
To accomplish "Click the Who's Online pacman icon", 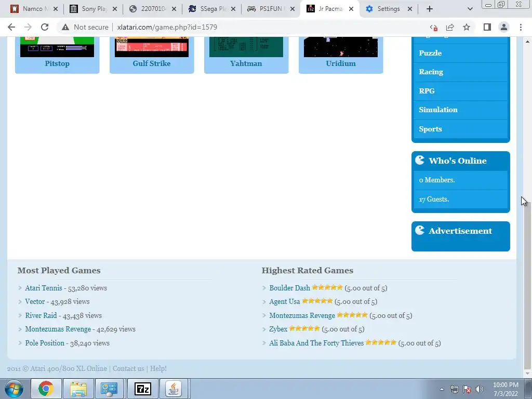I will tap(420, 160).
